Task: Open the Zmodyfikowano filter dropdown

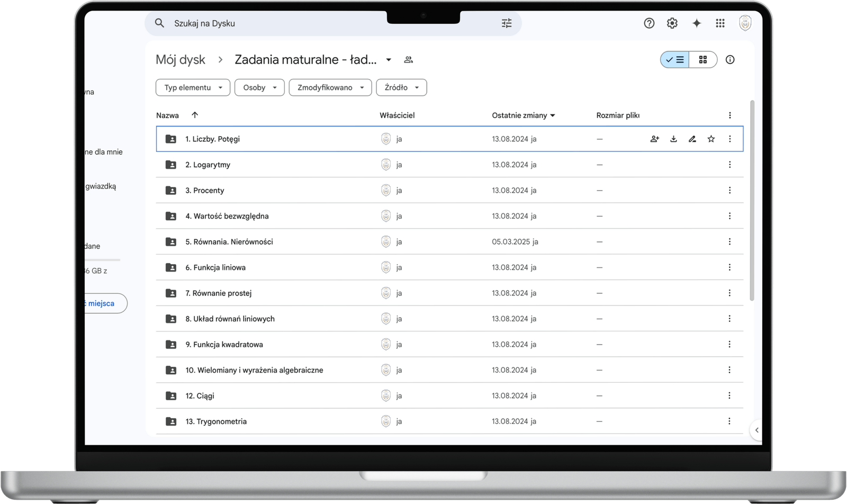Action: point(330,88)
